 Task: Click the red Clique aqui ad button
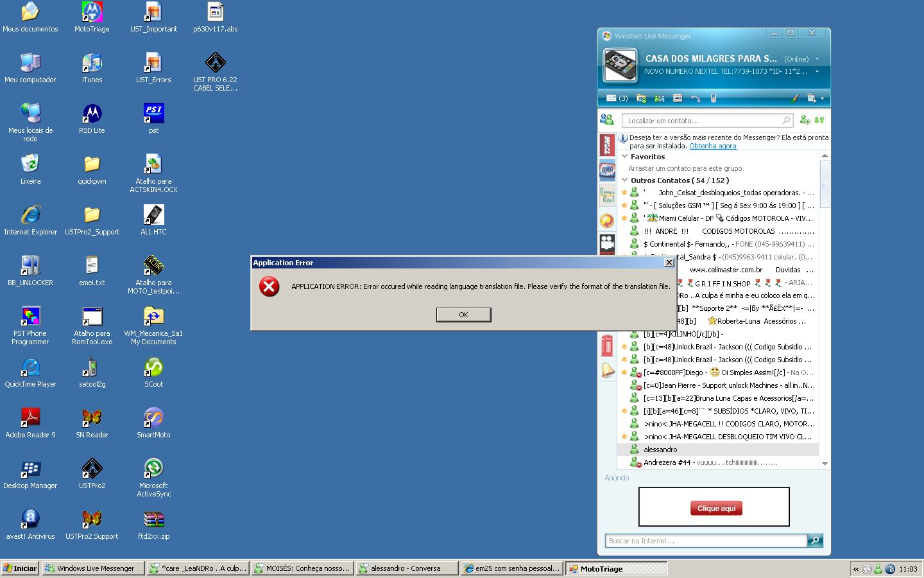(x=716, y=508)
